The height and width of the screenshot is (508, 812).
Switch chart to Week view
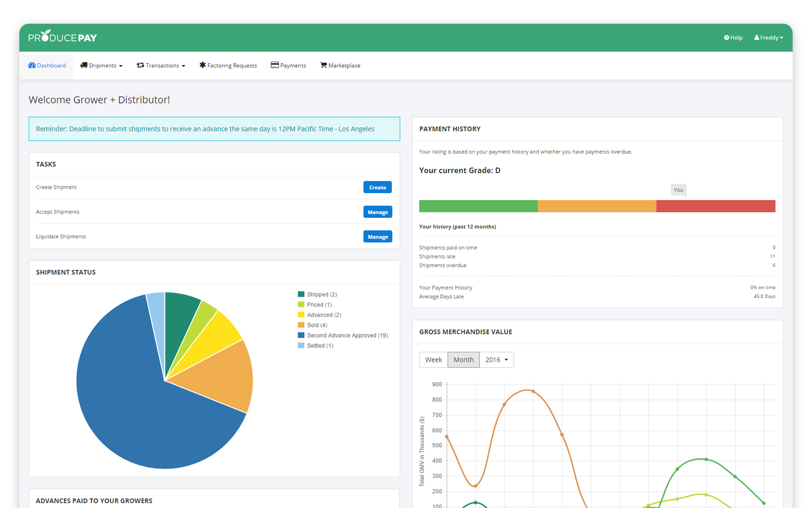click(x=433, y=359)
